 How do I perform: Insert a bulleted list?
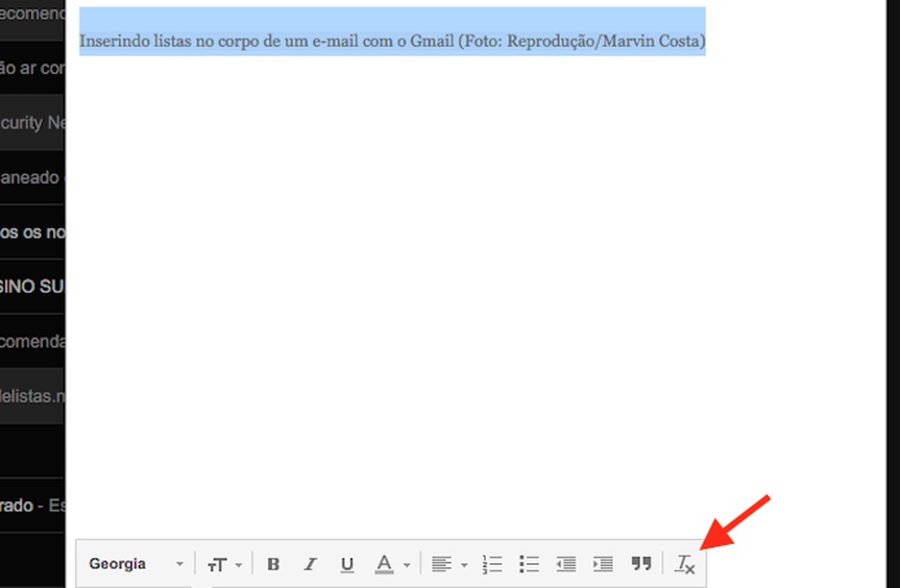coord(530,564)
